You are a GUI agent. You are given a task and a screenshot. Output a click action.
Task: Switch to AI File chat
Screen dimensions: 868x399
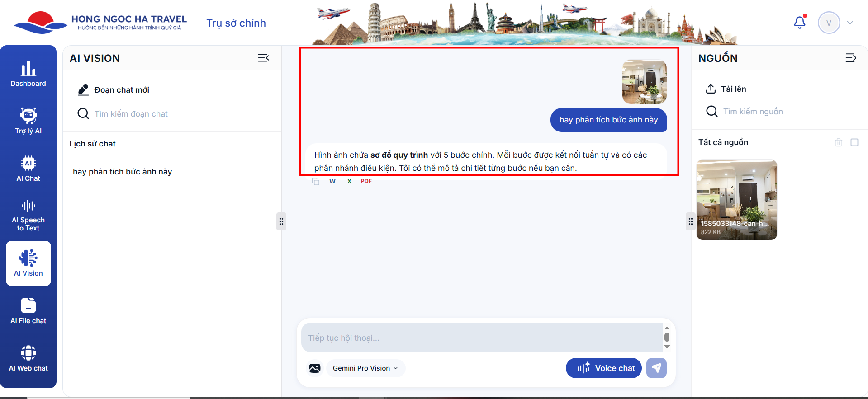(x=28, y=311)
